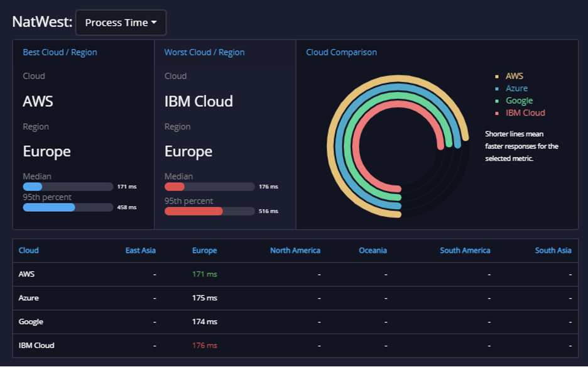The width and height of the screenshot is (588, 367).
Task: Click the red 95th percent bar for IBM Cloud
Action: pos(193,211)
